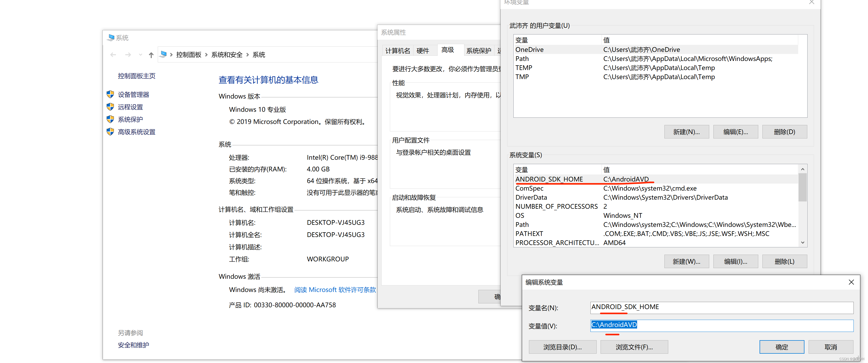Click system variables scrollbar thumb
Screen dimensions: 868x363
(x=803, y=187)
